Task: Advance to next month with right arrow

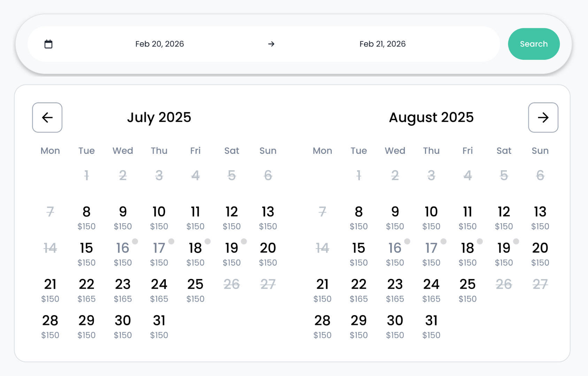Action: click(543, 118)
